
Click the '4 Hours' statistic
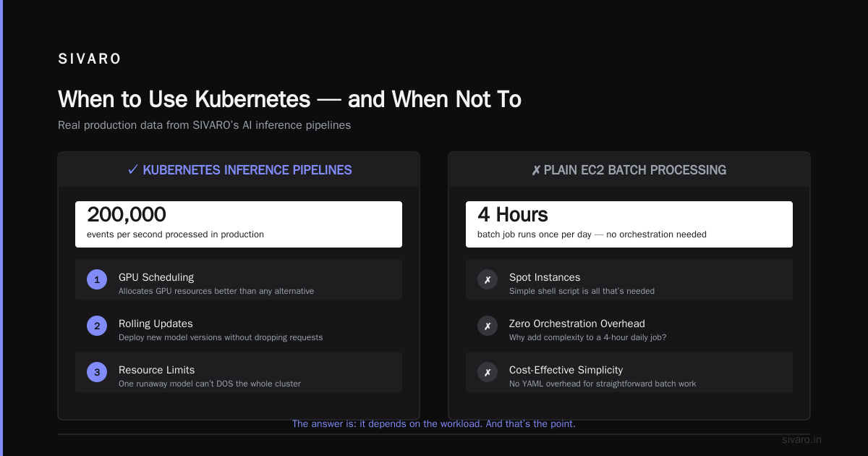pos(513,215)
